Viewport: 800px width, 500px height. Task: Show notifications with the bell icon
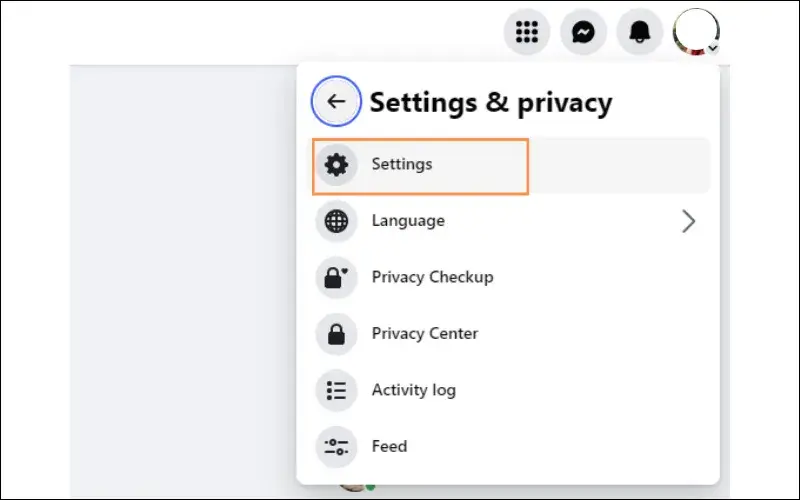coord(640,32)
